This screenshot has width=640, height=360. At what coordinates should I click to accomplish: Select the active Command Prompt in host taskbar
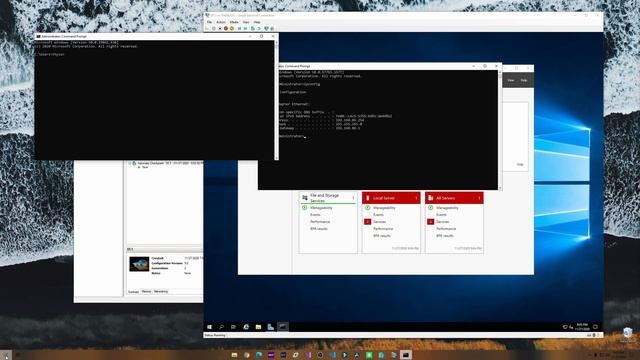coord(406,355)
